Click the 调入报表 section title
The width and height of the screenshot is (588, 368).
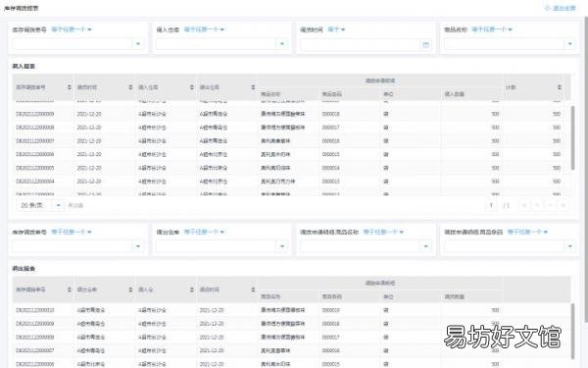(x=24, y=66)
